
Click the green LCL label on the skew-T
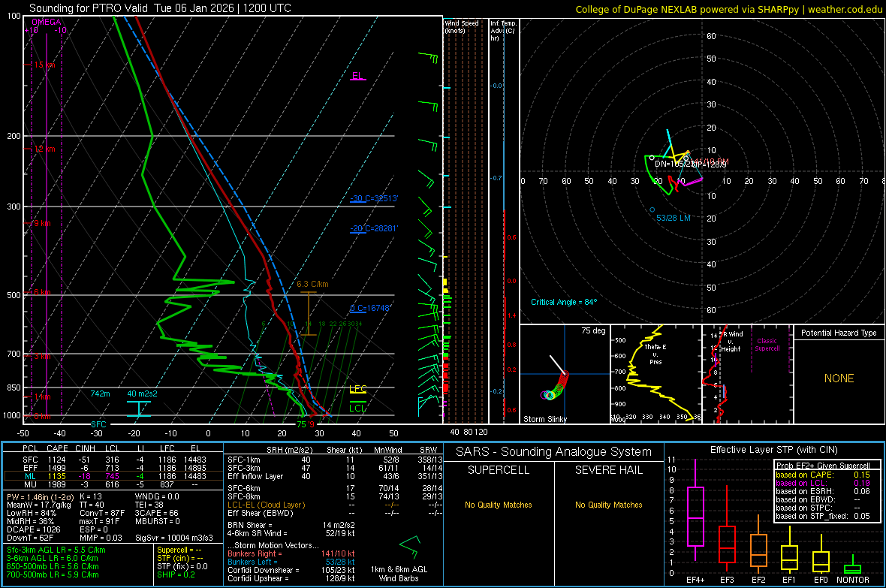(357, 408)
